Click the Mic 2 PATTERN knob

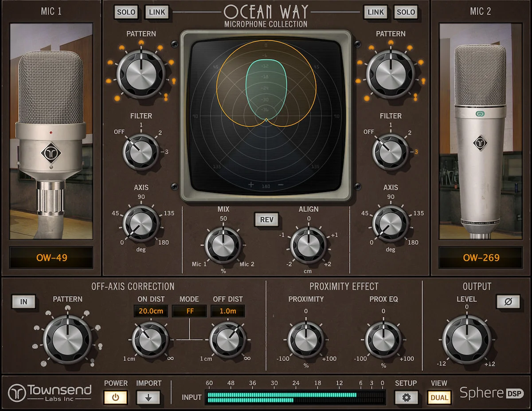391,74
